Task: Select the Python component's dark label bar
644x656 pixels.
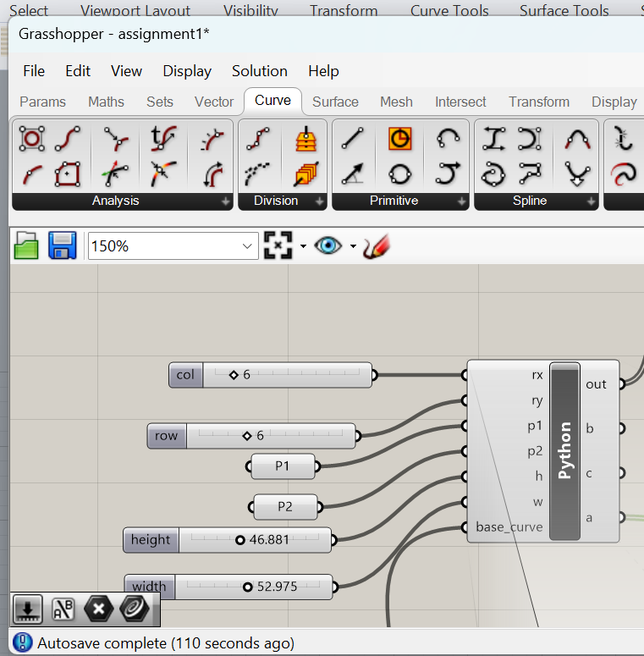Action: click(x=564, y=451)
